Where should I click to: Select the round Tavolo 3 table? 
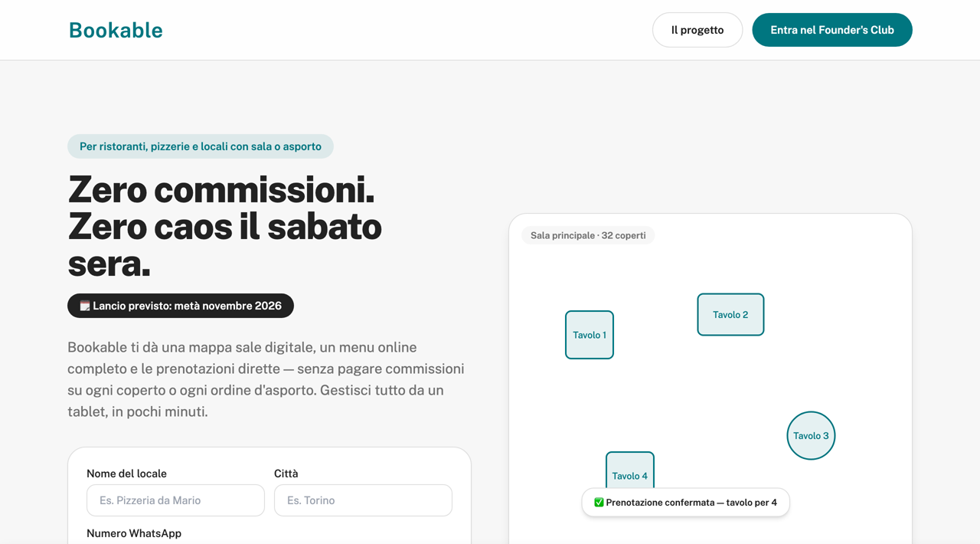(811, 435)
